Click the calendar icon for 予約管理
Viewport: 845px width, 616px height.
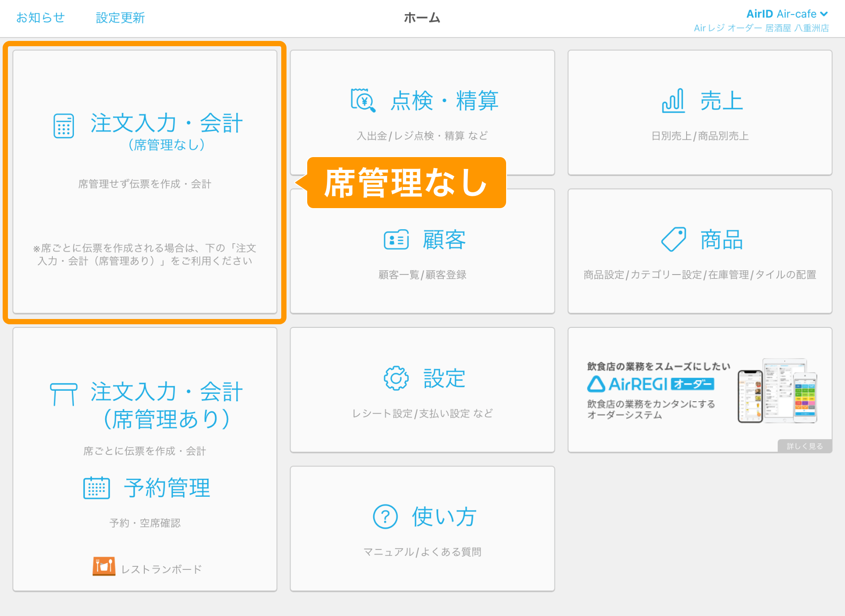(96, 488)
